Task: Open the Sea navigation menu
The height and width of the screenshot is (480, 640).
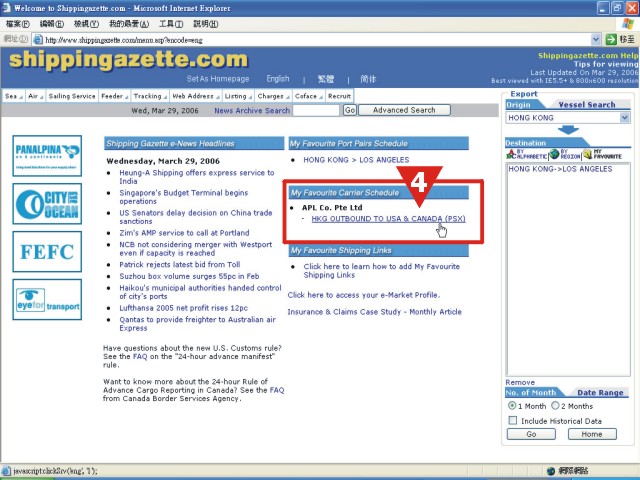Action: pyautogui.click(x=13, y=96)
